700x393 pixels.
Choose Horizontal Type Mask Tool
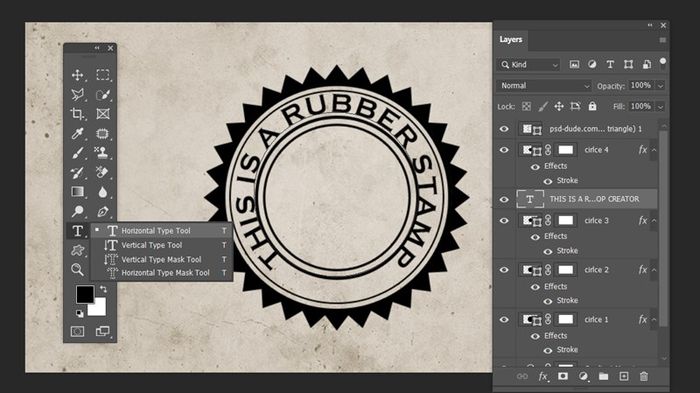[x=161, y=272]
